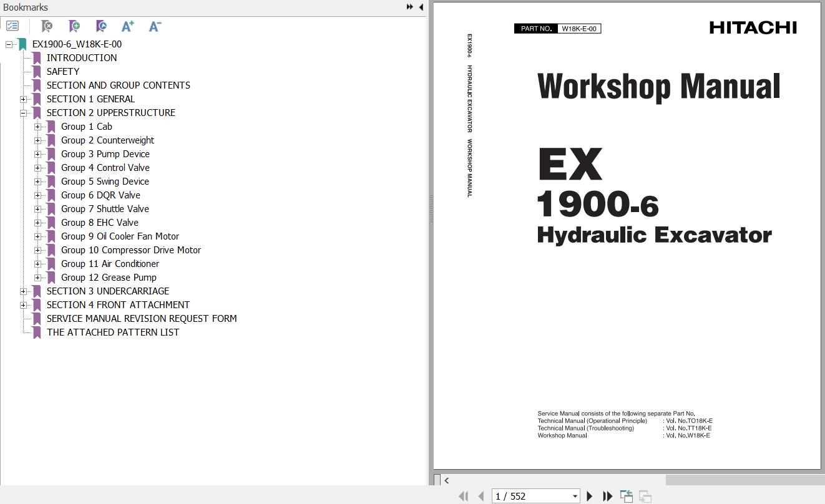
Task: Click the HITACHI logo on the page
Action: (x=753, y=27)
